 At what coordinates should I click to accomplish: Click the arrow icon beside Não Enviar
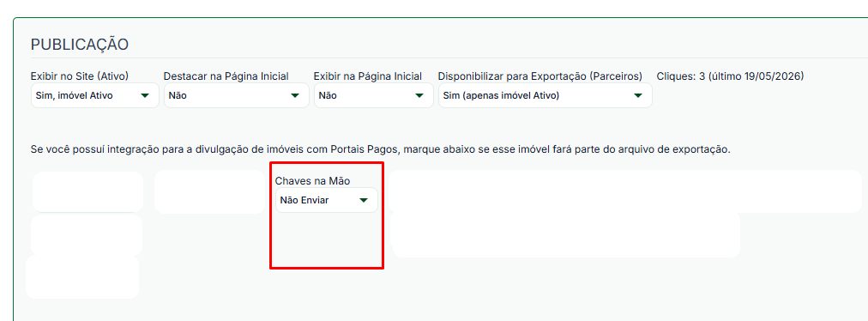(364, 200)
